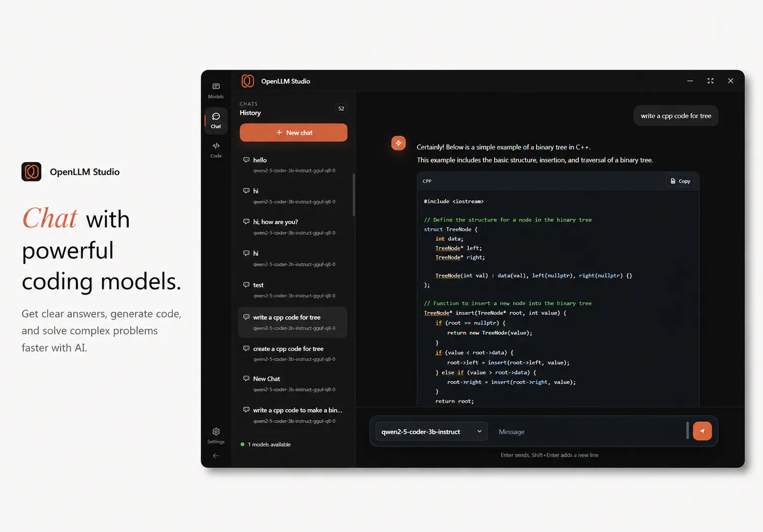The image size is (763, 532).
Task: Start a conversation with the New chat button
Action: click(293, 133)
